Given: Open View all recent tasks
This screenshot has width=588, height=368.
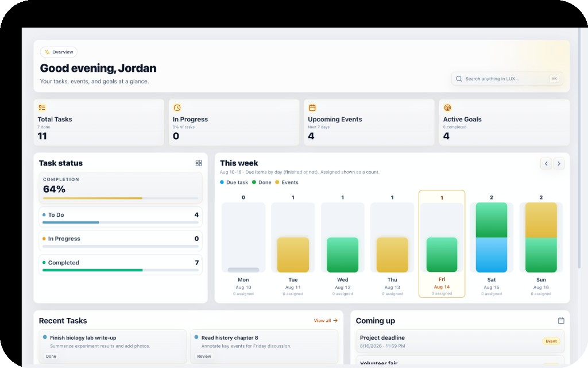Looking at the screenshot, I should [x=326, y=321].
